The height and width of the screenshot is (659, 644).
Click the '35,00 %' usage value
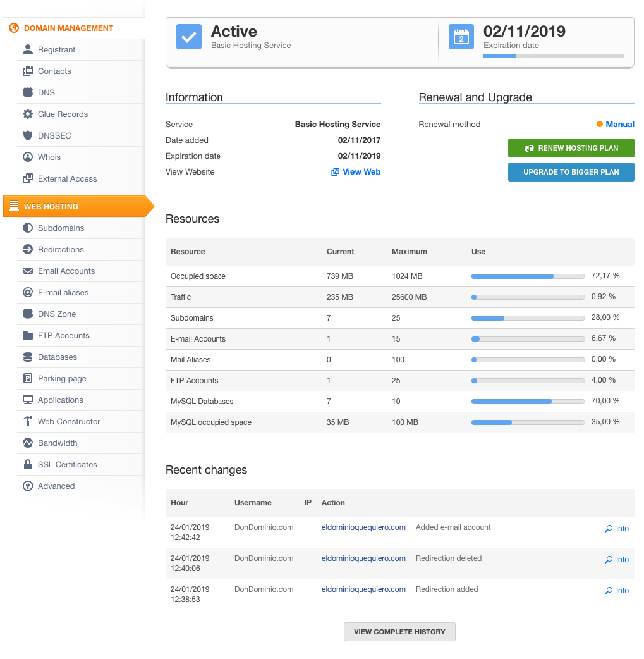[605, 422]
